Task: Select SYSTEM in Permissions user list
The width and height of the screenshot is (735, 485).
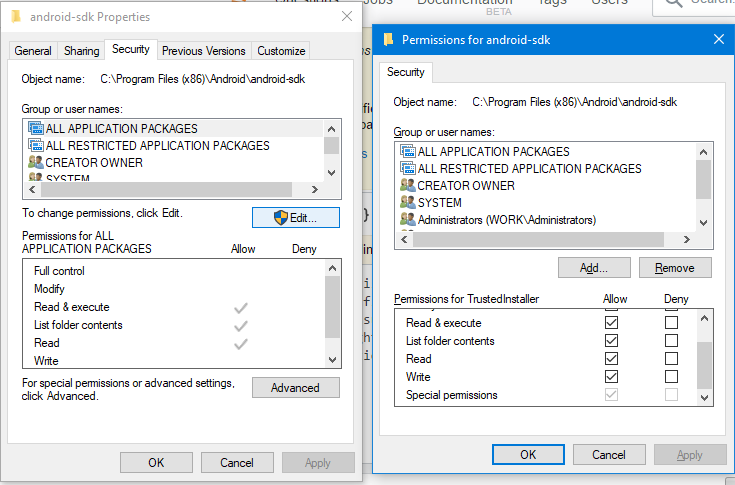Action: point(440,203)
